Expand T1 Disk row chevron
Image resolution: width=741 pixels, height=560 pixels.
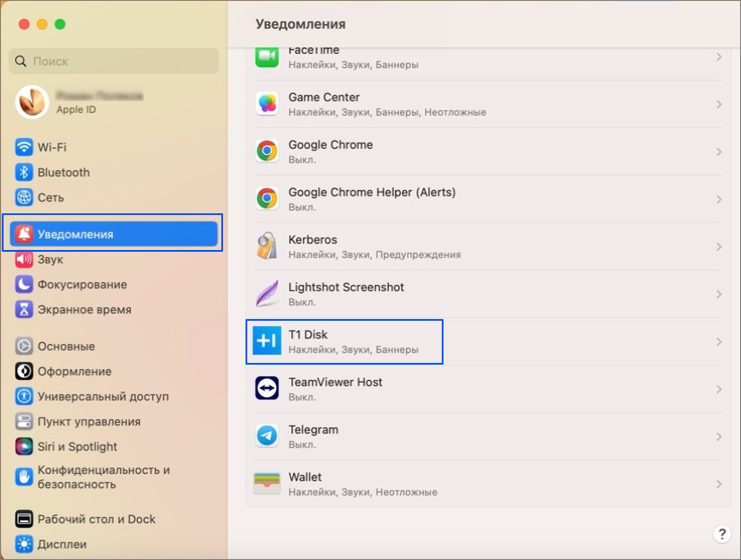click(x=719, y=341)
